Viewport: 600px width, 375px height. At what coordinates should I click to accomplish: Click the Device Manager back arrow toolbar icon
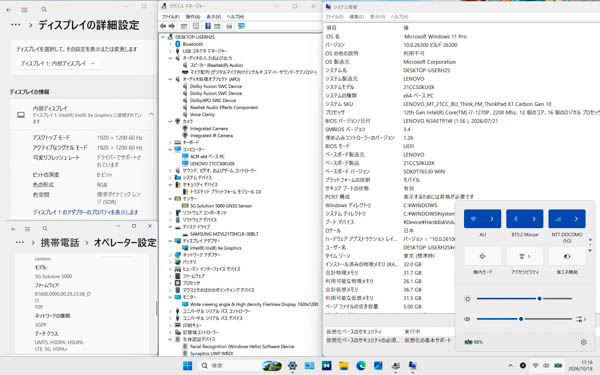pyautogui.click(x=163, y=26)
